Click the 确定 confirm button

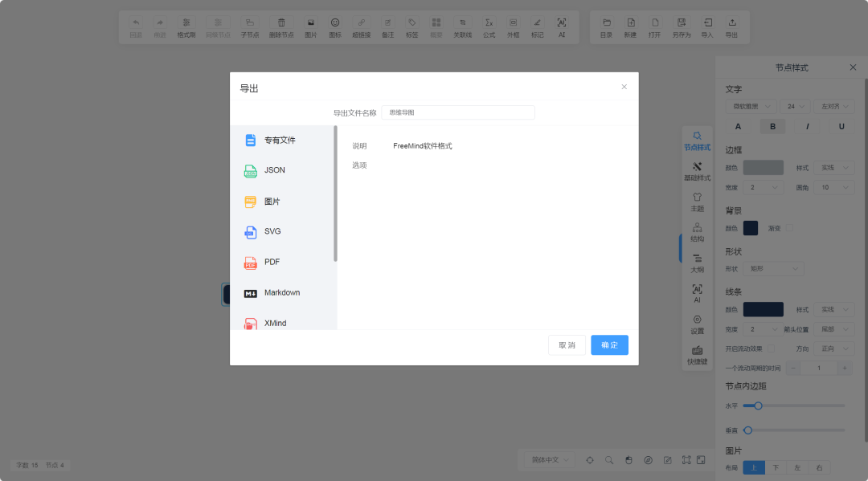(609, 344)
